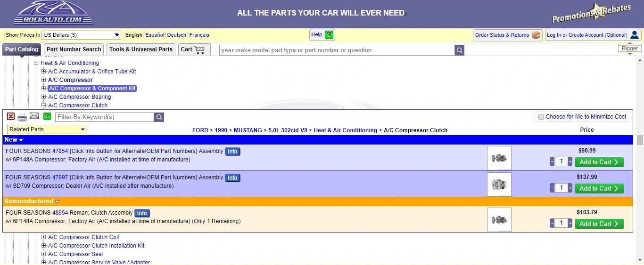The height and width of the screenshot is (265, 644).
Task: Open Tools & Universal Parts tab
Action: [x=141, y=49]
